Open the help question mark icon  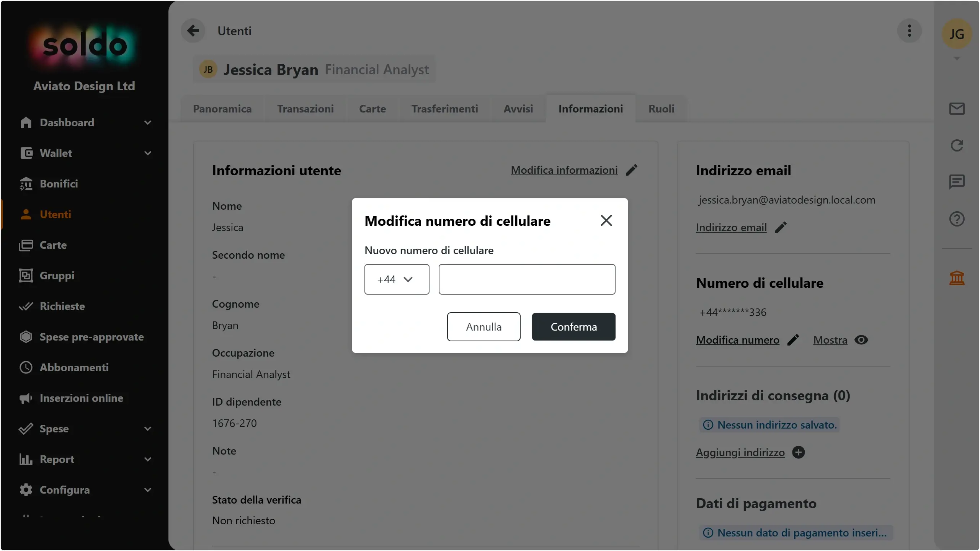point(957,219)
